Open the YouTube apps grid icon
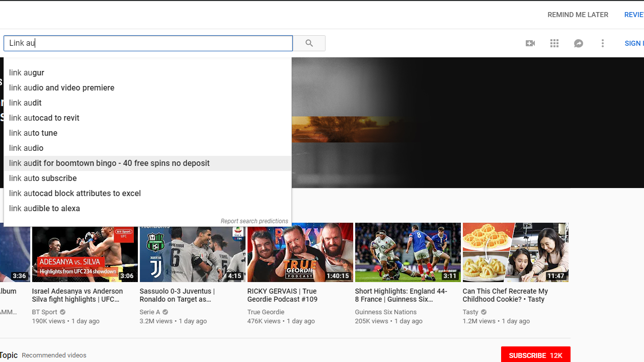Viewport: 644px width, 362px height. (554, 43)
